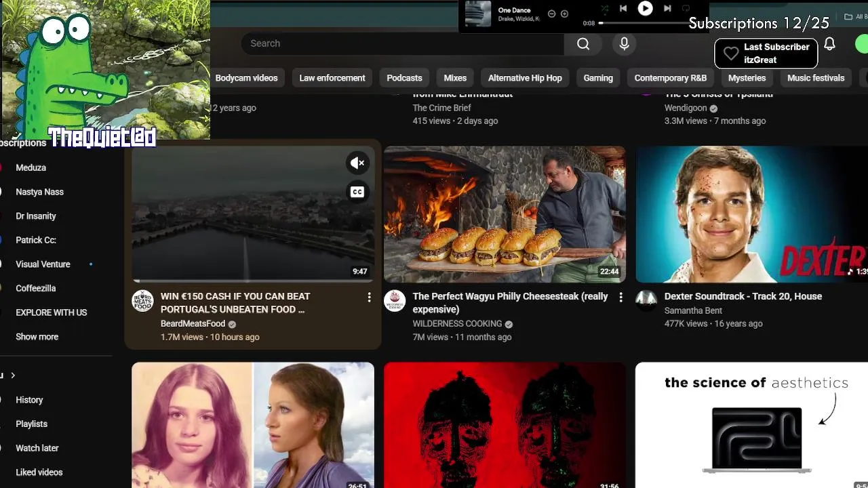Image resolution: width=868 pixels, height=488 pixels.
Task: Select the Music festivals chip
Action: [816, 78]
